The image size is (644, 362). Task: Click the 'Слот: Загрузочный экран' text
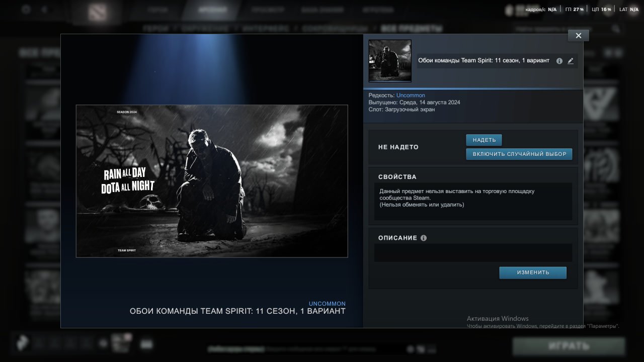click(401, 109)
